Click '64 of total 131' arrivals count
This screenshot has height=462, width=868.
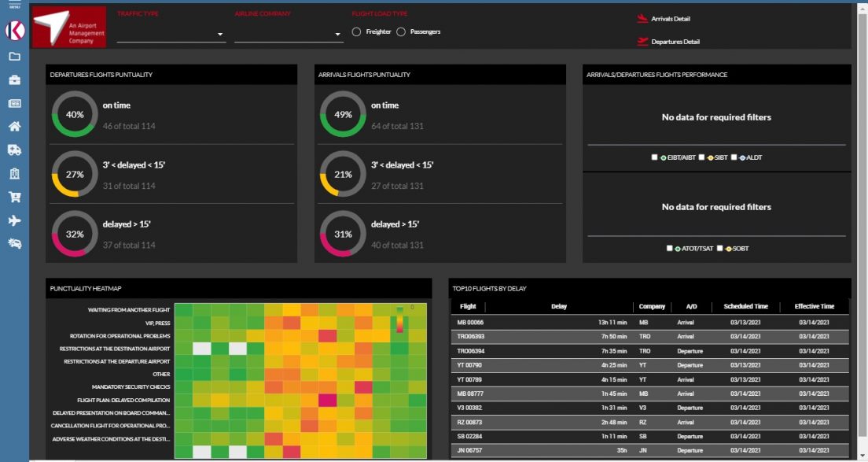398,126
